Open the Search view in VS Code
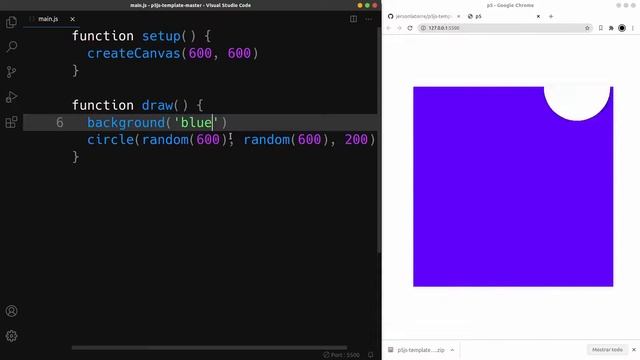Image resolution: width=640 pixels, height=360 pixels. (11, 47)
